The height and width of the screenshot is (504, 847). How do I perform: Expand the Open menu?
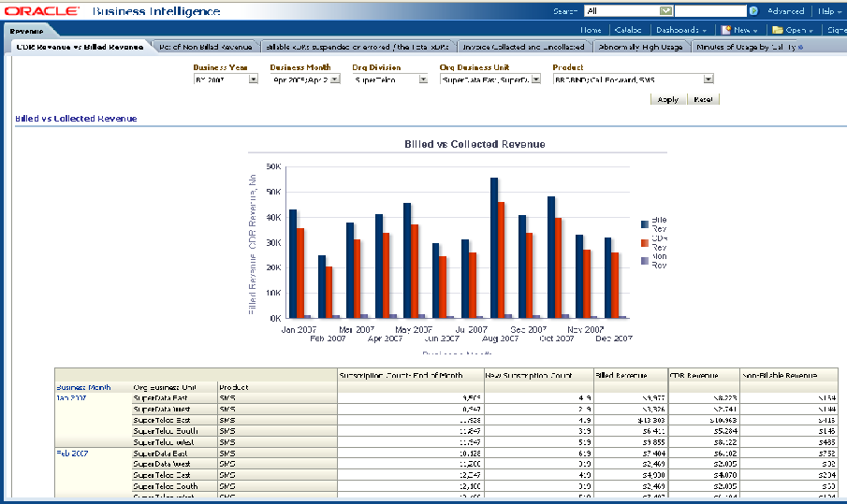pyautogui.click(x=799, y=30)
